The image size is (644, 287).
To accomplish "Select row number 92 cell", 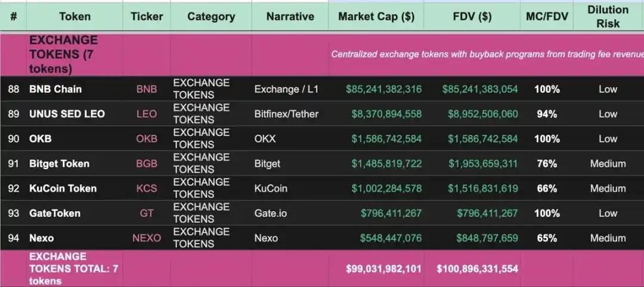I will coord(14,188).
